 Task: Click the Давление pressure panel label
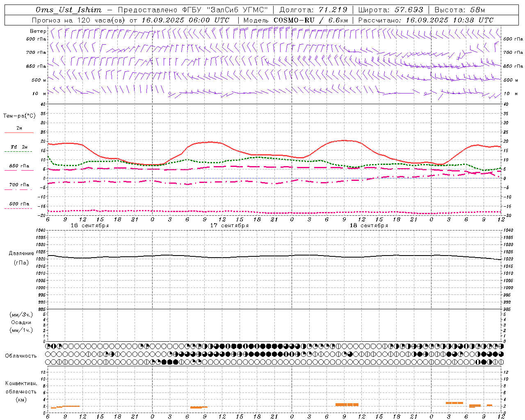[x=21, y=253]
